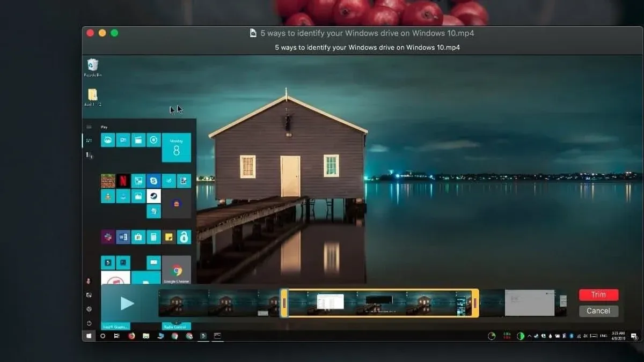Open the Skype tile

(154, 181)
